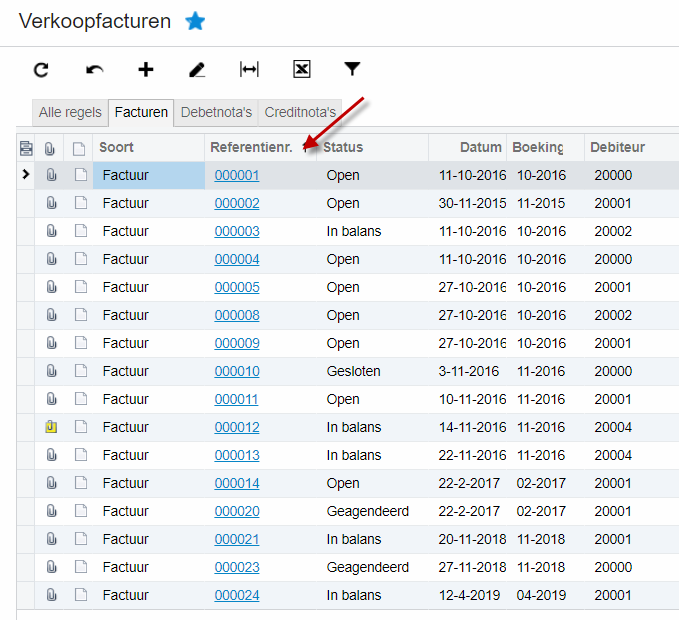The width and height of the screenshot is (679, 620).
Task: Open invoice link 000004
Action: [x=237, y=259]
